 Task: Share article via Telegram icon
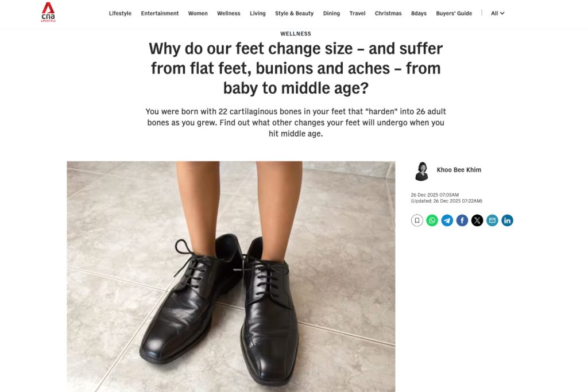point(447,220)
